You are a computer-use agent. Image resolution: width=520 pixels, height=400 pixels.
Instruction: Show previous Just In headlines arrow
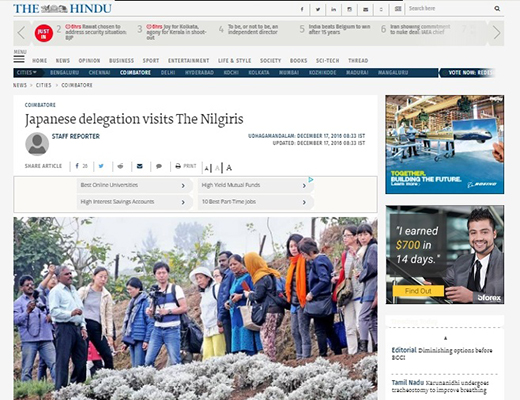pos(21,33)
